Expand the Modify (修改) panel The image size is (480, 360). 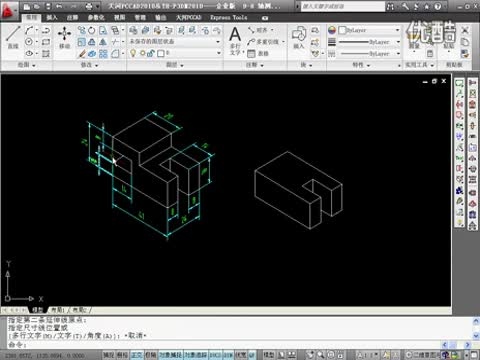click(x=89, y=65)
